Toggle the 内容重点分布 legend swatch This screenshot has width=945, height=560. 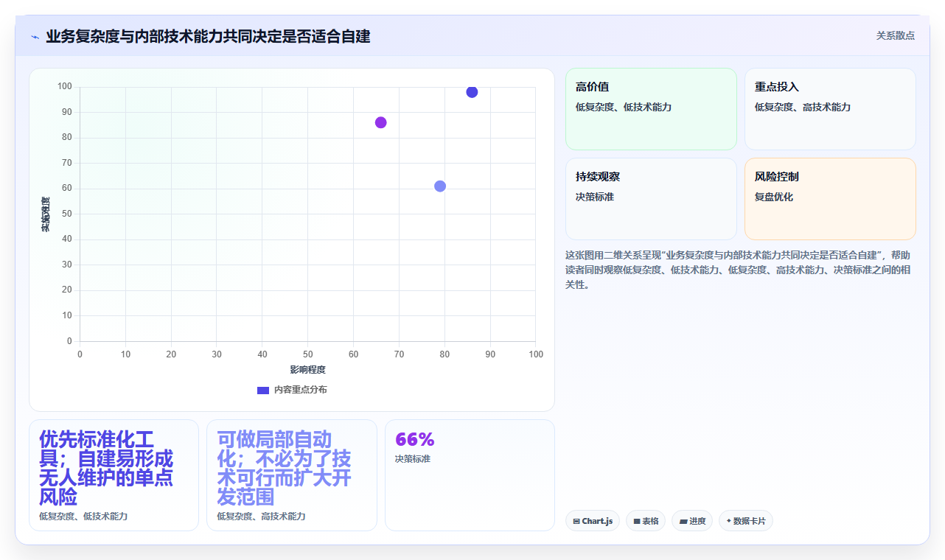[x=263, y=390]
